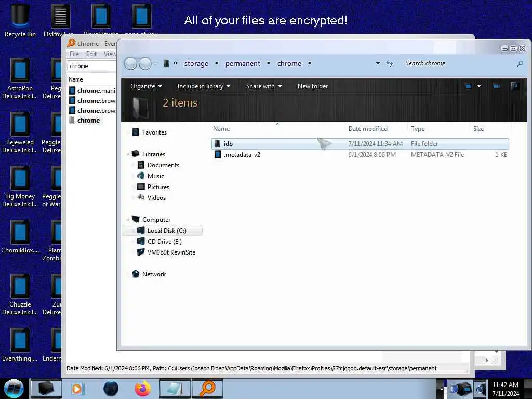
Task: Select Local Disk (C:) in navigation pane
Action: coord(162,230)
